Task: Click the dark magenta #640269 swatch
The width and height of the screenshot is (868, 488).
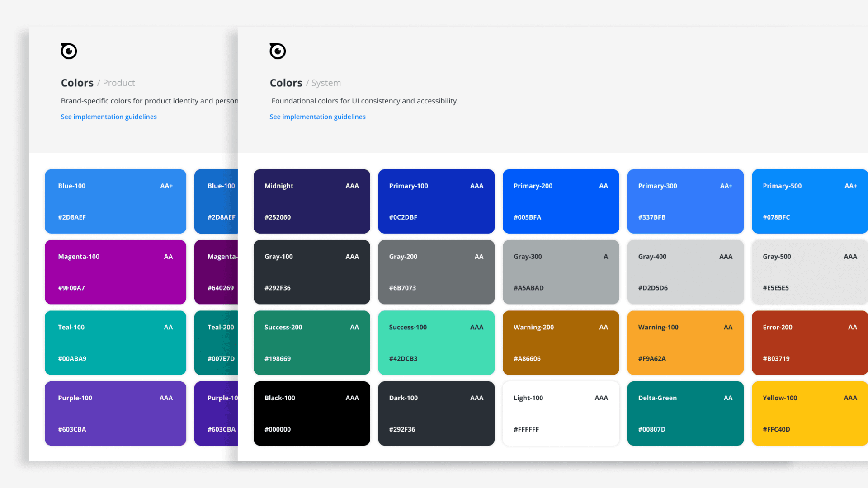Action: (x=216, y=272)
